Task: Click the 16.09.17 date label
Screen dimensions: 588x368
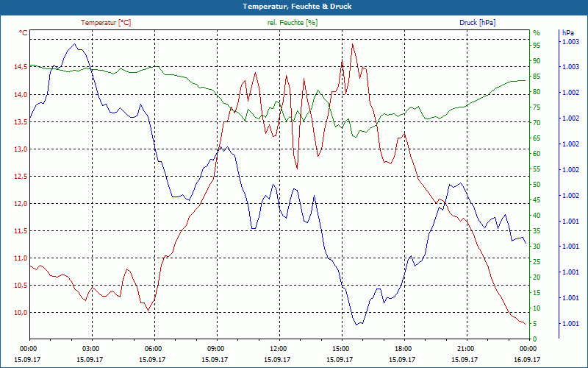Action: 527,359
